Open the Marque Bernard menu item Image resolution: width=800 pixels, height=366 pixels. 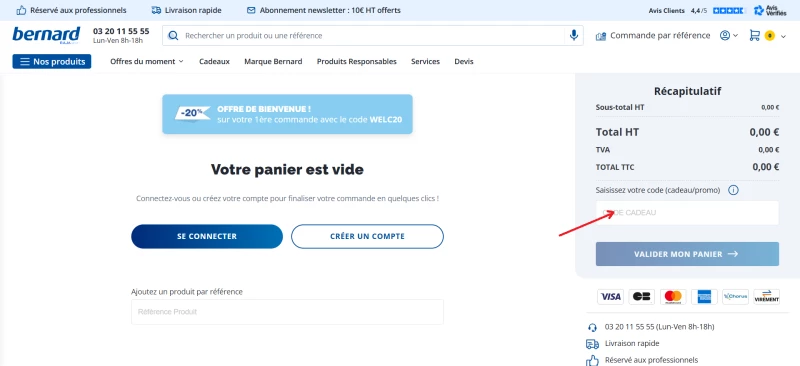click(273, 61)
